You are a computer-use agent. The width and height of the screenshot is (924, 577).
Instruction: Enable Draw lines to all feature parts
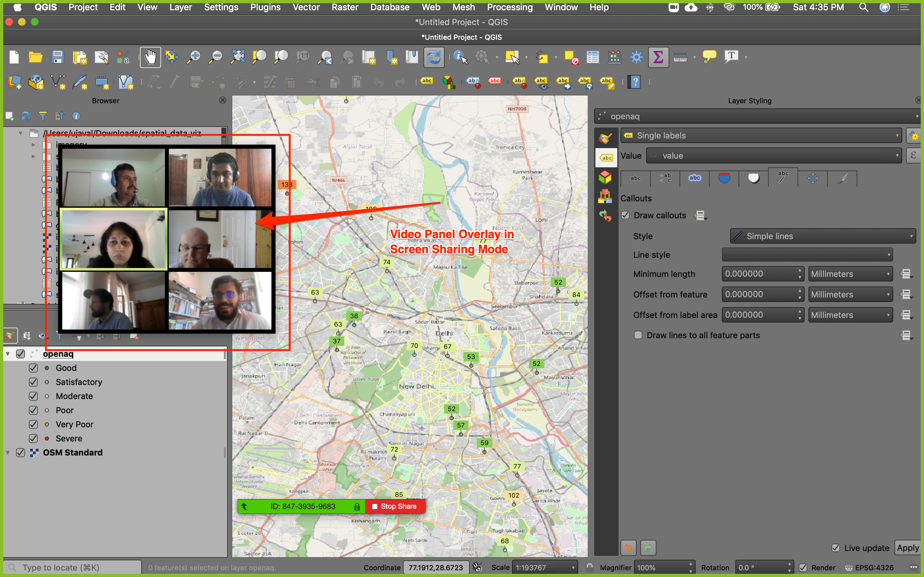pyautogui.click(x=639, y=335)
